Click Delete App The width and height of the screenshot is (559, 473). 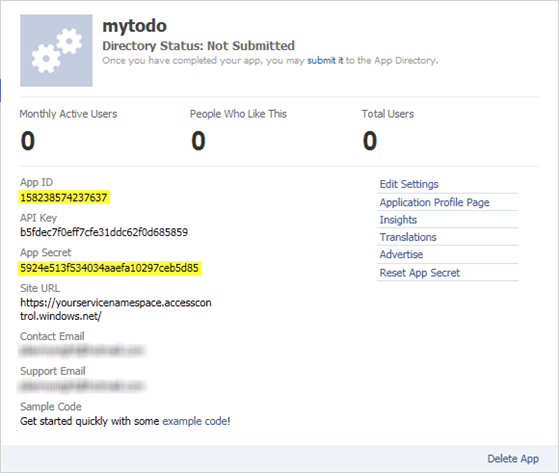[x=513, y=459]
